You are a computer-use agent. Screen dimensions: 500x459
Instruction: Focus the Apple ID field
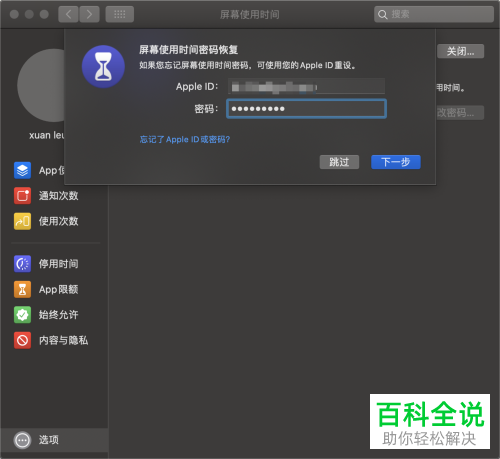coord(306,87)
